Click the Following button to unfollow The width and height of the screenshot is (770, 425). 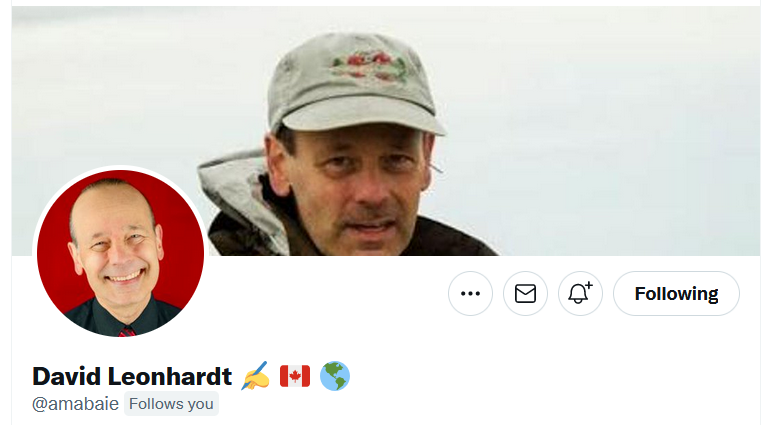point(676,293)
